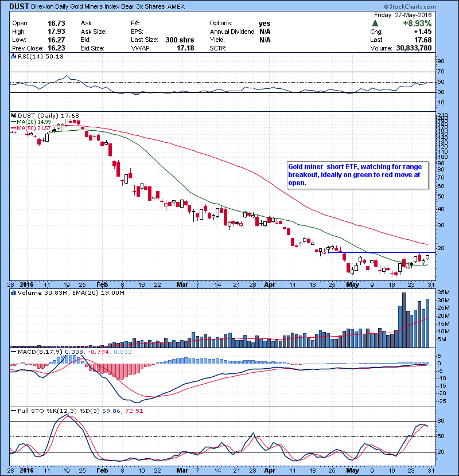
Task: Click the Options value yes
Action: [264, 24]
